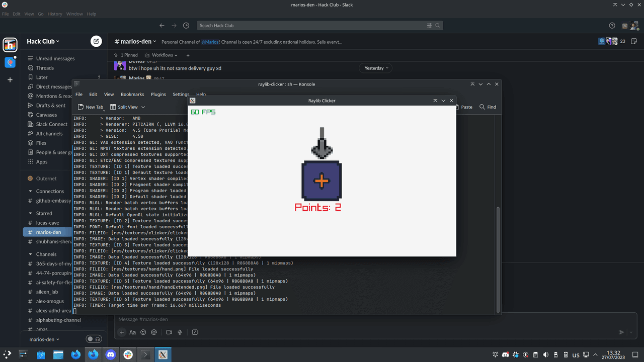Open the lucas-cave starred channel
The width and height of the screenshot is (644, 362).
point(47,223)
